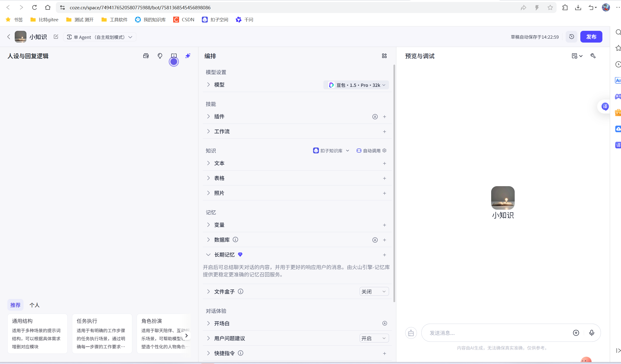Screen dimensions: 621x364
Task: Add a new 工作流 with plus button
Action: pyautogui.click(x=384, y=132)
